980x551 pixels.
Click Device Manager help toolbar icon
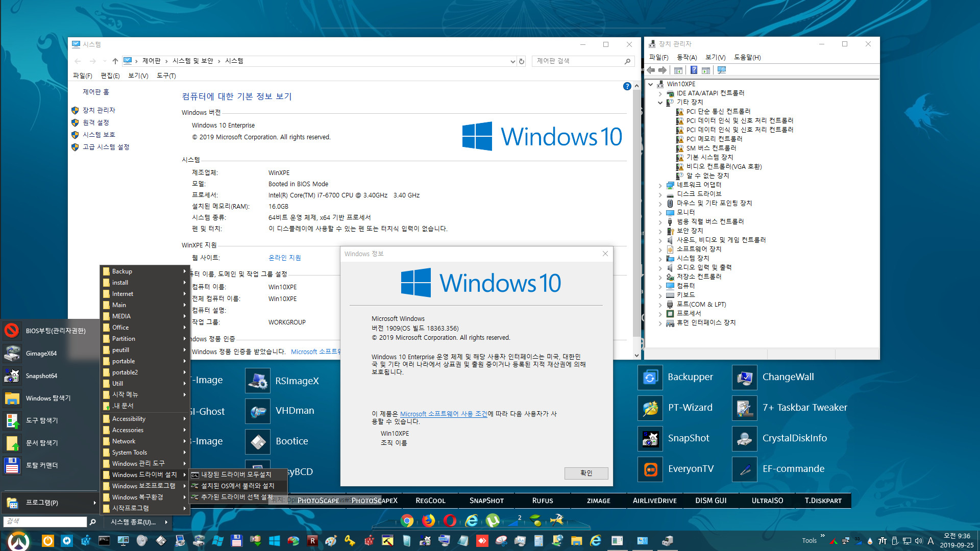click(x=694, y=70)
